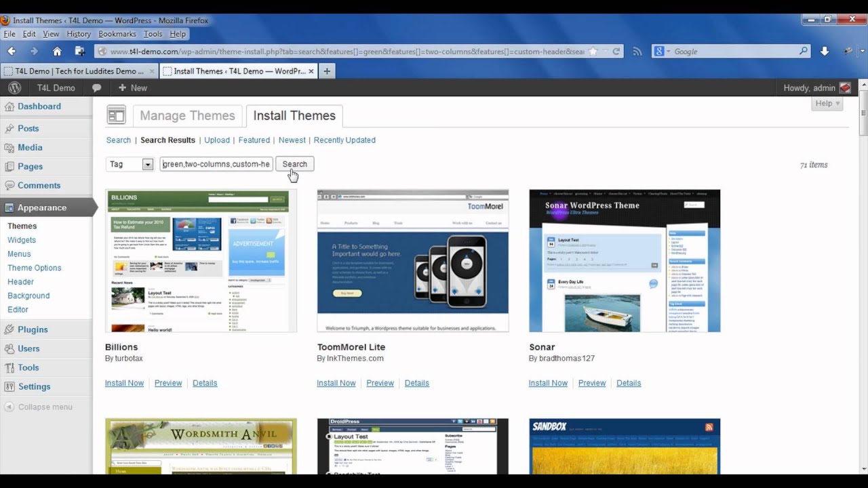Open the Google search engine dropdown
The width and height of the screenshot is (868, 488).
pos(662,52)
